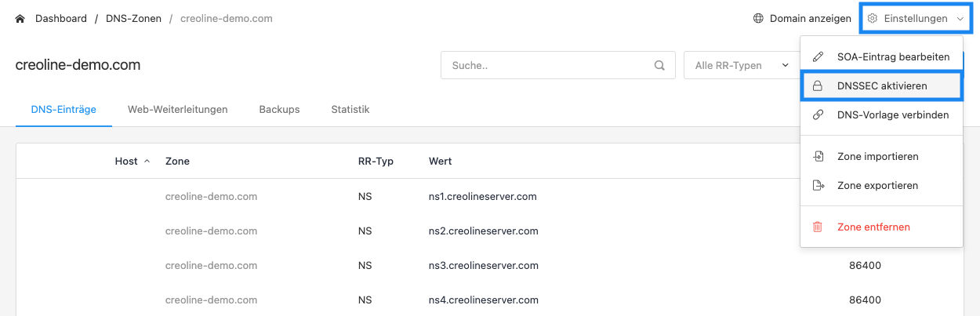
Task: Click the link icon for DNS-Vorlage
Action: click(x=818, y=114)
